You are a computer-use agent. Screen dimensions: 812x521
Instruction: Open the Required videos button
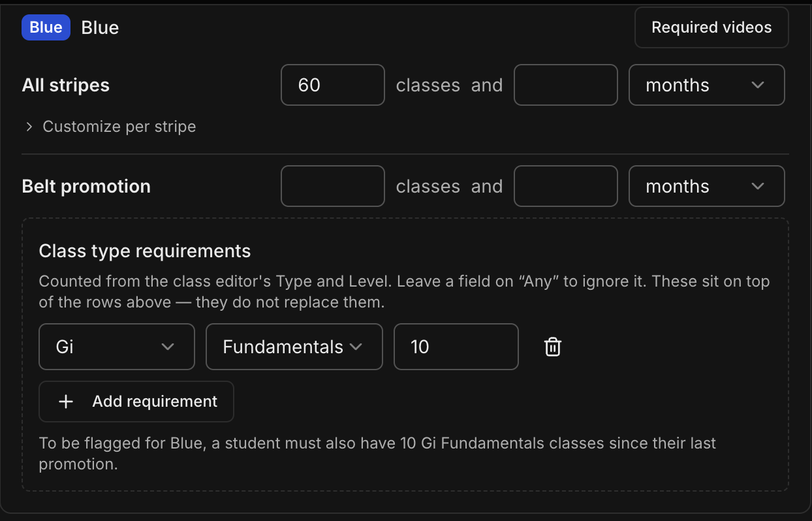[x=711, y=27]
